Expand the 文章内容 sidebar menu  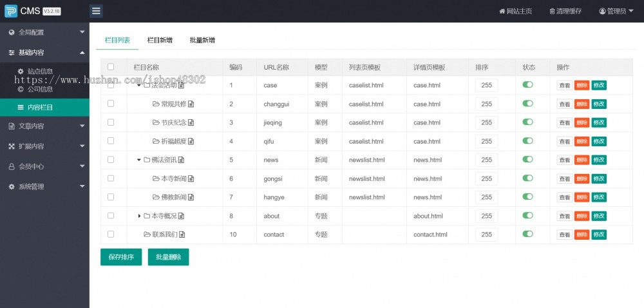[45, 126]
